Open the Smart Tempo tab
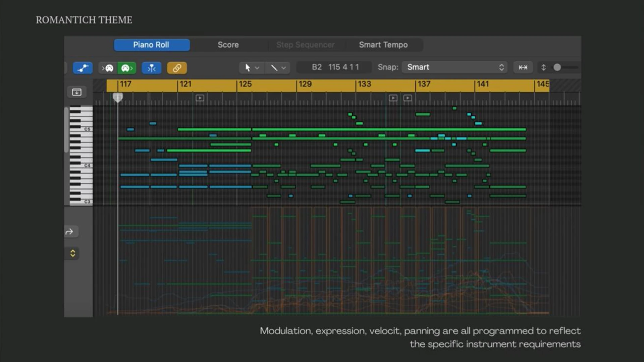This screenshot has height=362, width=644. (383, 45)
